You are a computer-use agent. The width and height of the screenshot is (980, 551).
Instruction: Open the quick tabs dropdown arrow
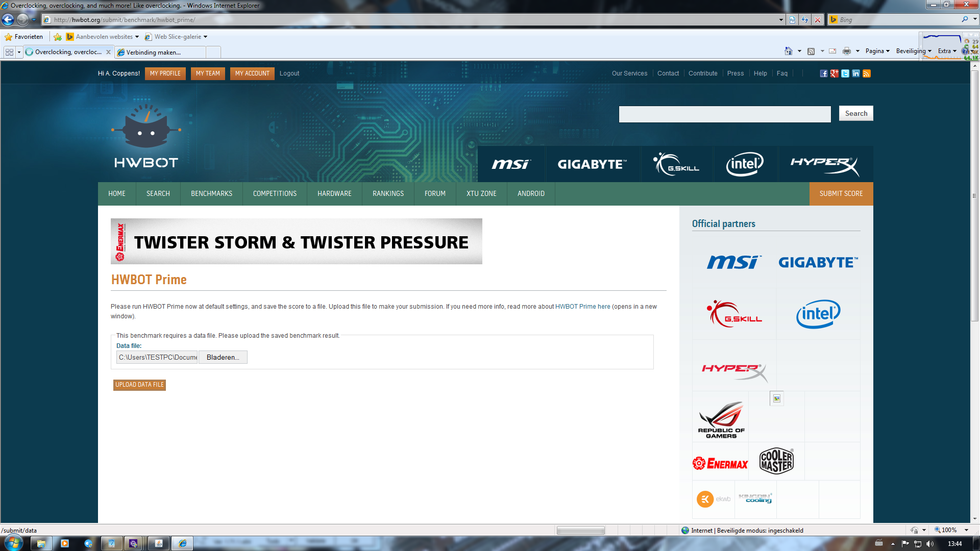click(x=19, y=52)
